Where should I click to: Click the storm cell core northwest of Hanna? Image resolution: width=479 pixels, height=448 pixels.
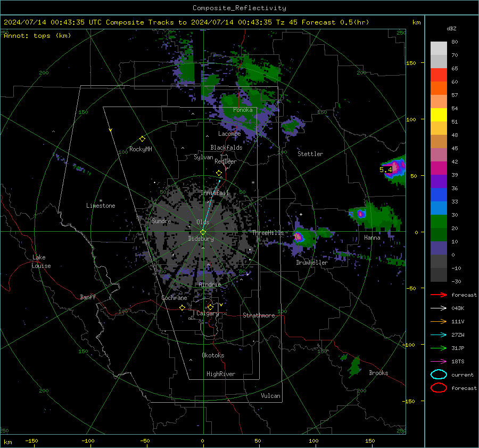[x=361, y=214]
